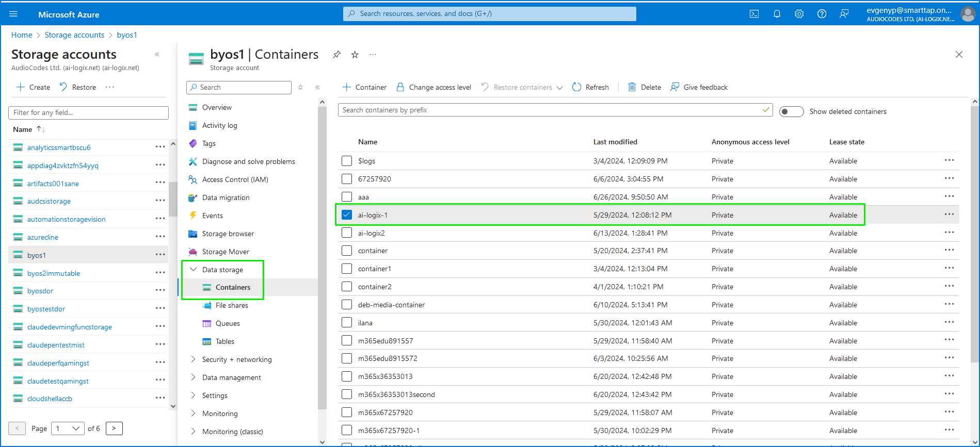Sort storage accounts by Name arrow

click(x=41, y=129)
